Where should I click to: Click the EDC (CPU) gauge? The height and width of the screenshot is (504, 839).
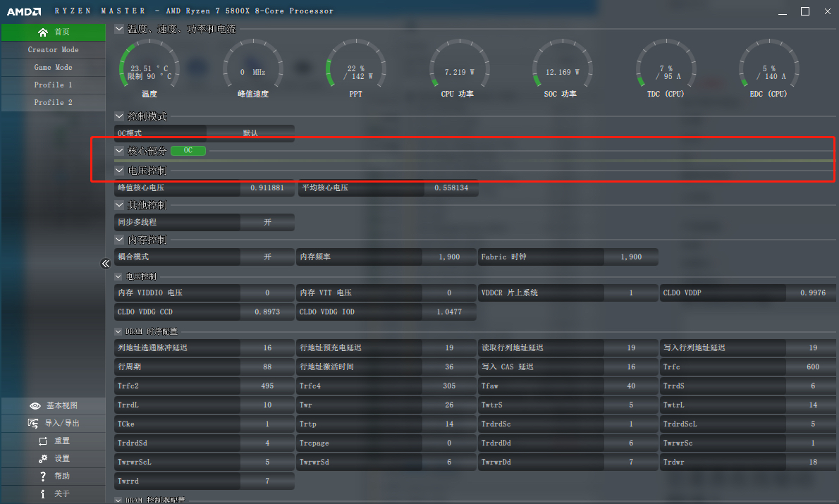[769, 63]
